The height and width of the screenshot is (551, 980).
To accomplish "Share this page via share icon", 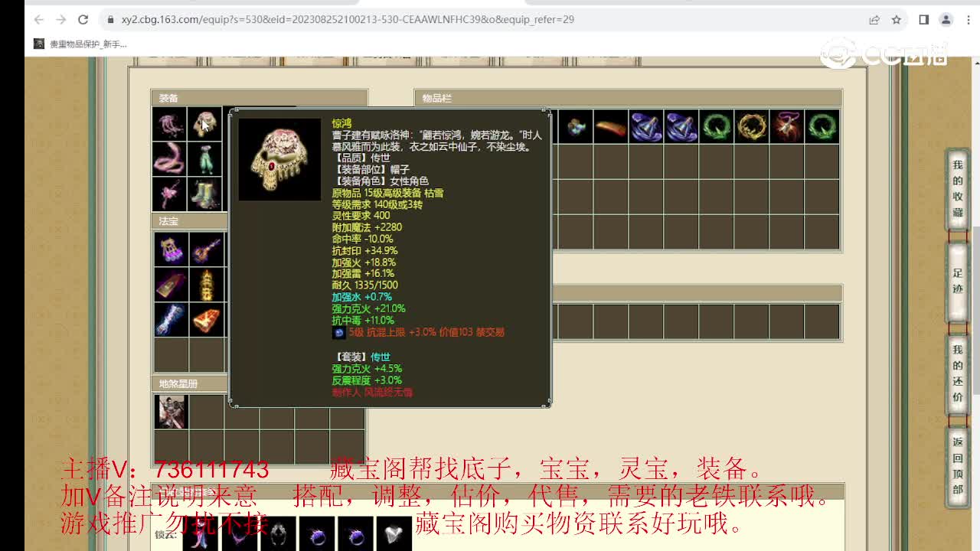I will [x=874, y=20].
